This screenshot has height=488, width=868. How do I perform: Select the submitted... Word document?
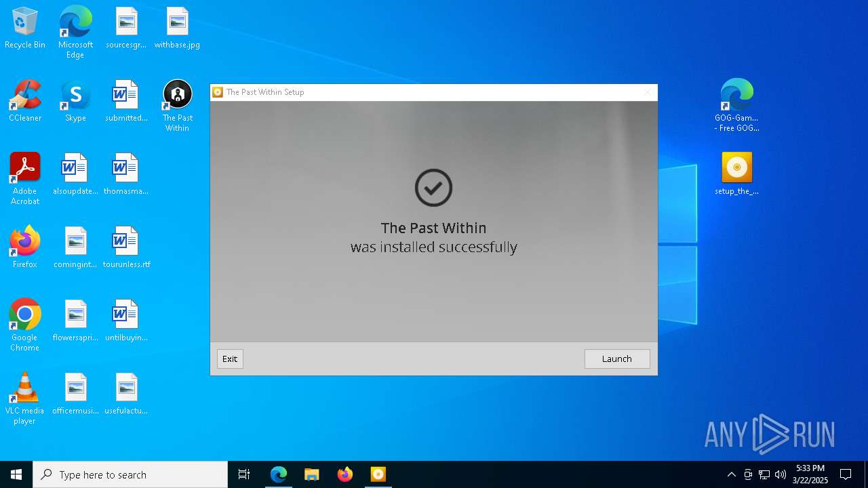pos(126,101)
